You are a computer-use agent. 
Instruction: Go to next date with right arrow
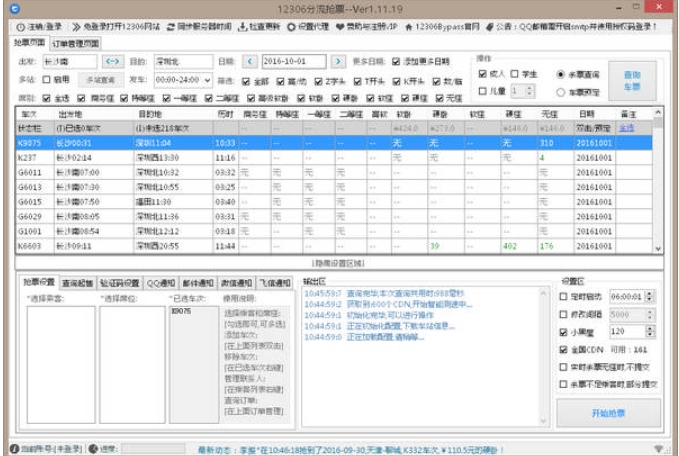tap(338, 61)
